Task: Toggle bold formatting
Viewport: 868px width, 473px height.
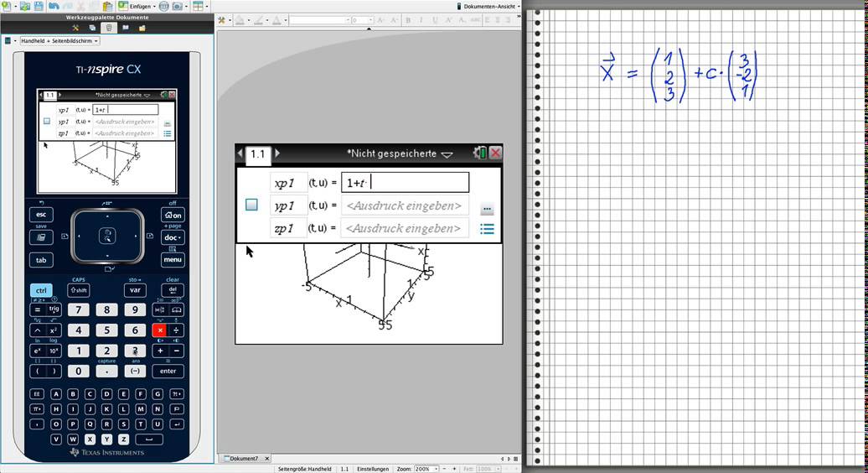Action: point(408,20)
